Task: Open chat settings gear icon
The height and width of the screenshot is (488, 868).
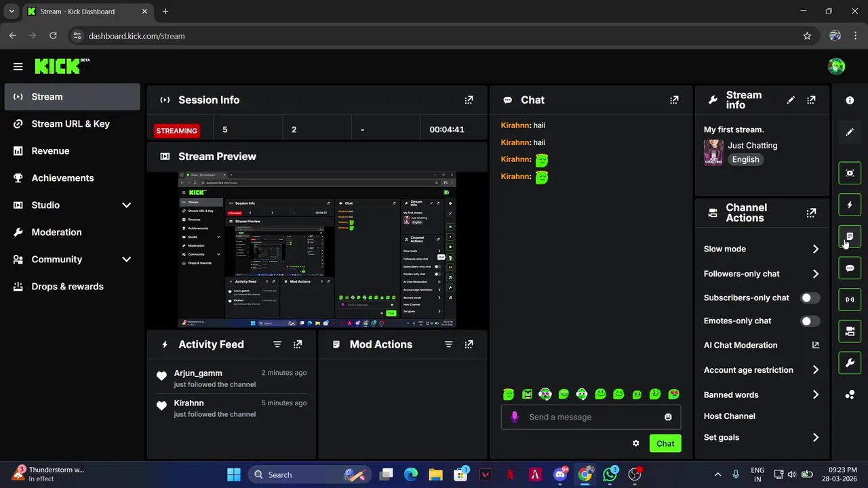Action: [x=636, y=443]
